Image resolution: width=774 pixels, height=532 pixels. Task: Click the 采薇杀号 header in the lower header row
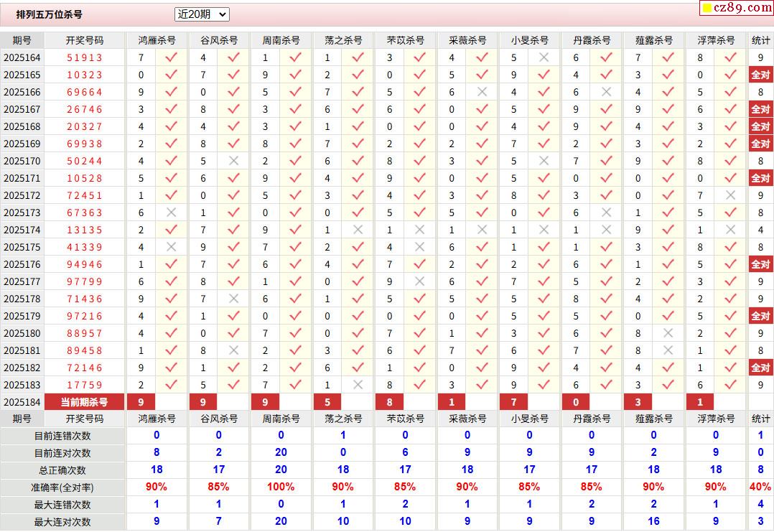click(467, 419)
